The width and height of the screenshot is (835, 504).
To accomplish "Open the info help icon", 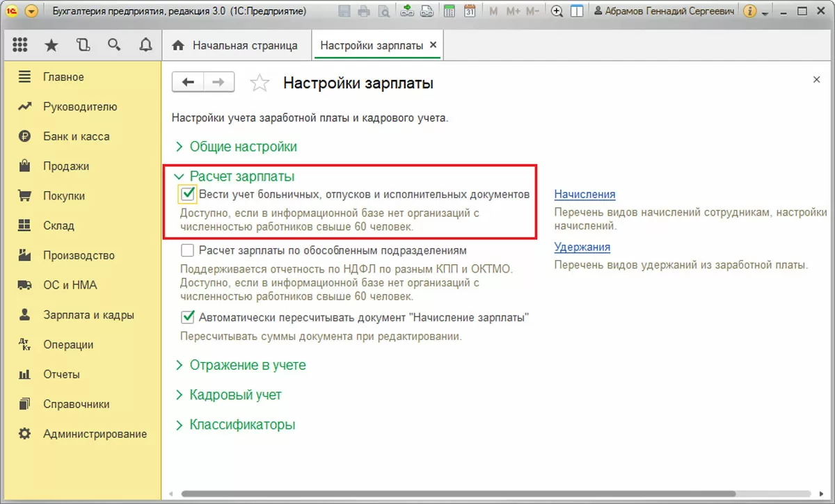I will [750, 11].
